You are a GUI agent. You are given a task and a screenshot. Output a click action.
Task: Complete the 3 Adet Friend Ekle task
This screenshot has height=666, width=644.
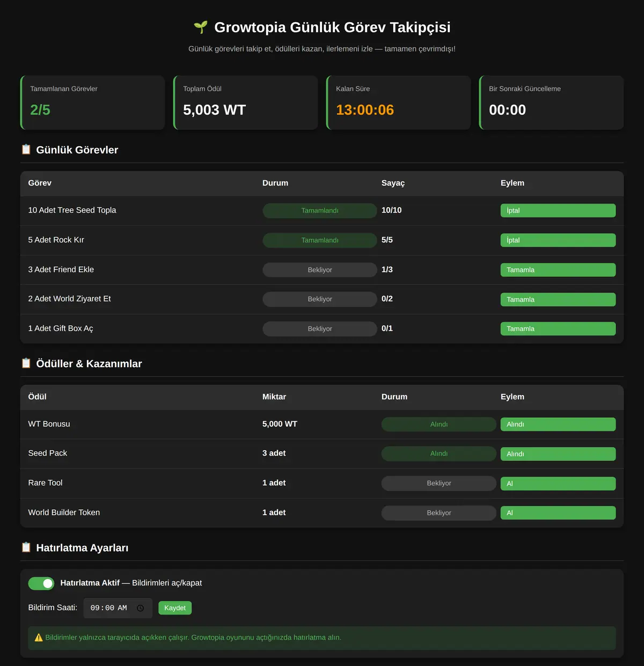[x=558, y=270]
